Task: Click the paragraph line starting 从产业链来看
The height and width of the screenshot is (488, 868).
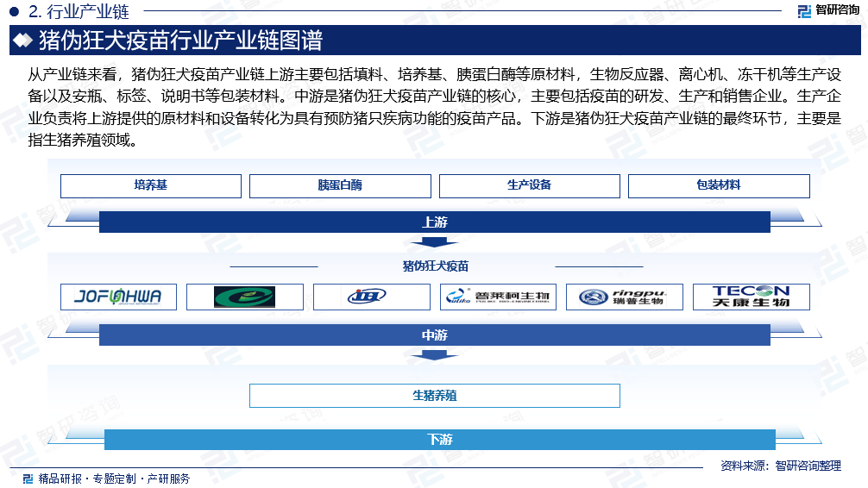Action: tap(435, 74)
